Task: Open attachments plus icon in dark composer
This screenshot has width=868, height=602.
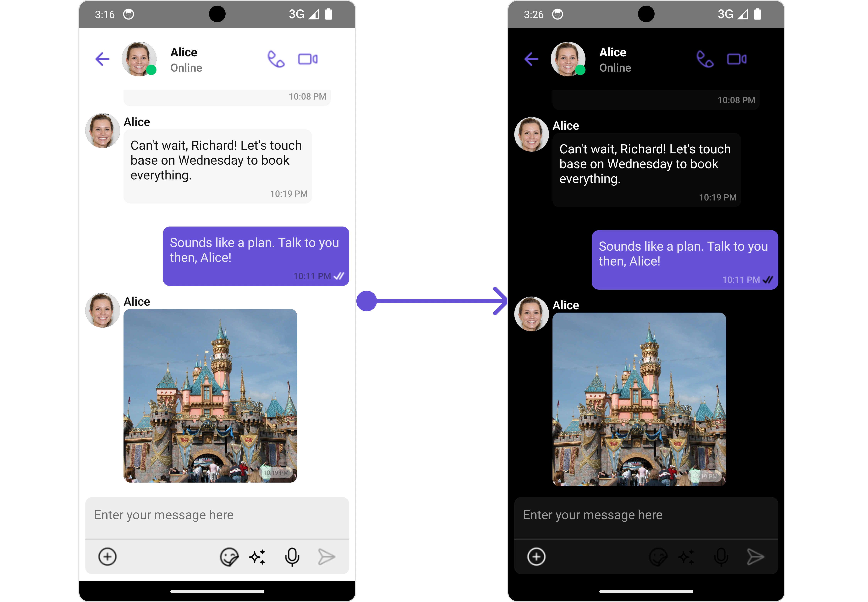Action: 536,557
